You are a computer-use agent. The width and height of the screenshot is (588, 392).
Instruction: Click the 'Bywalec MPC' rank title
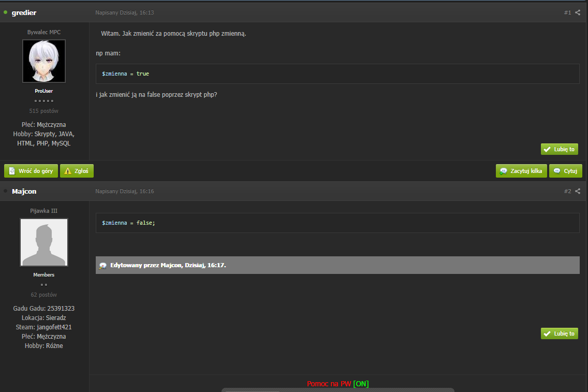(x=44, y=32)
